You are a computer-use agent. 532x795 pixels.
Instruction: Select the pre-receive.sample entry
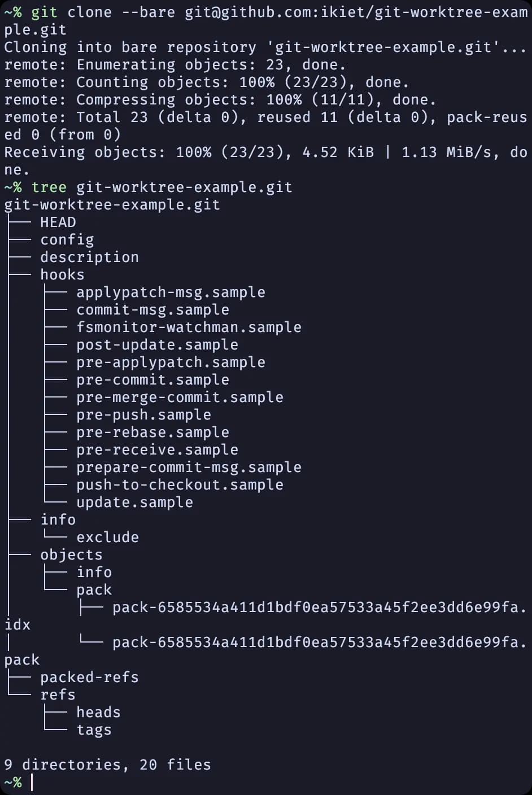pyautogui.click(x=157, y=449)
